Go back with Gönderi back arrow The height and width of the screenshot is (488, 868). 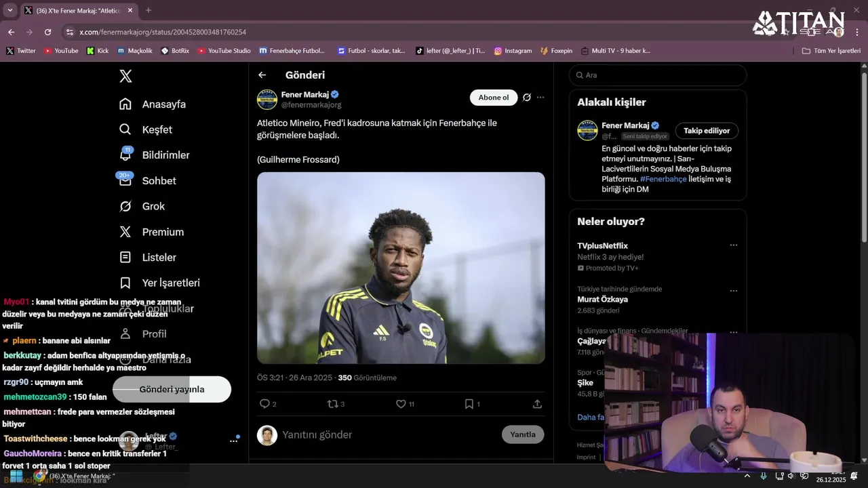tap(262, 75)
